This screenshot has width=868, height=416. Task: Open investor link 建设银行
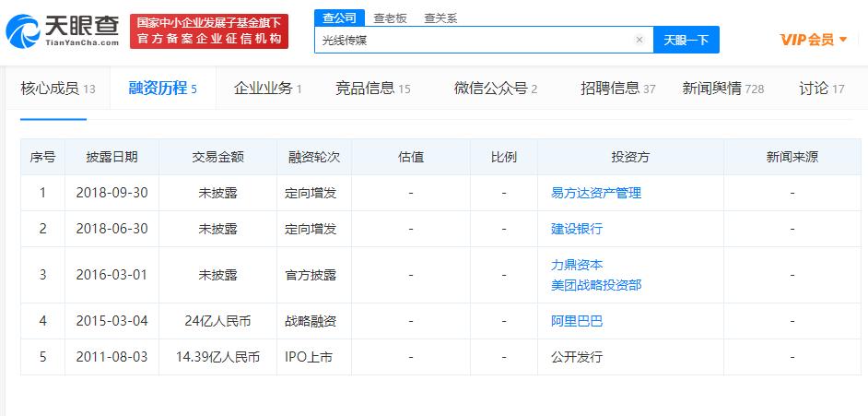(x=577, y=229)
